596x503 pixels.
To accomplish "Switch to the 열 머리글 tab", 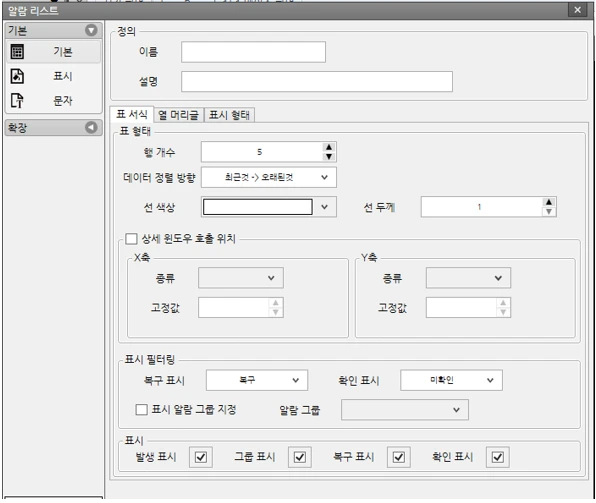I will 178,115.
